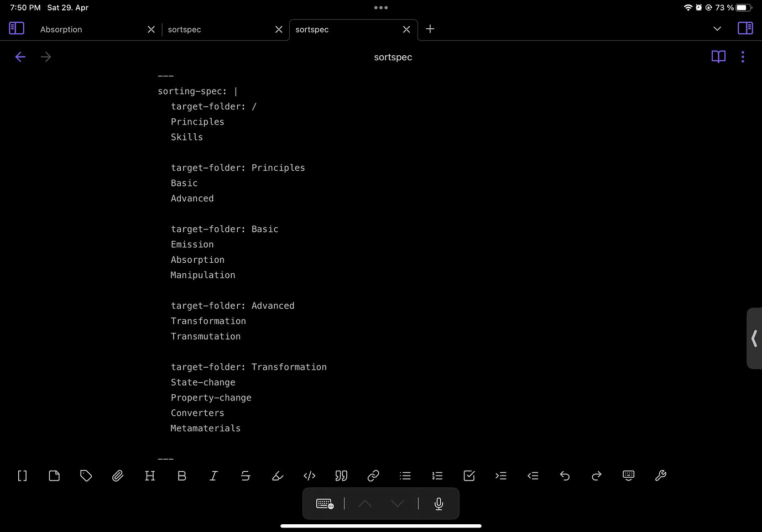
Task: Attach a file using the paperclip icon
Action: [118, 476]
